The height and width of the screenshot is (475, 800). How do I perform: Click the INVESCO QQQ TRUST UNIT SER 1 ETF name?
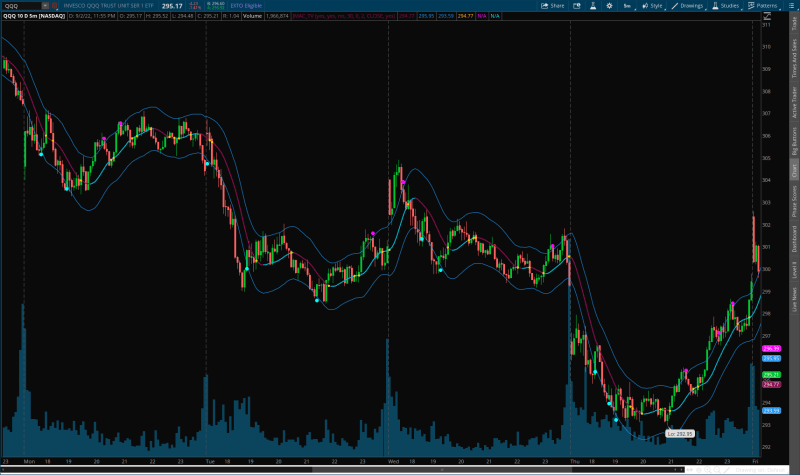pyautogui.click(x=108, y=6)
